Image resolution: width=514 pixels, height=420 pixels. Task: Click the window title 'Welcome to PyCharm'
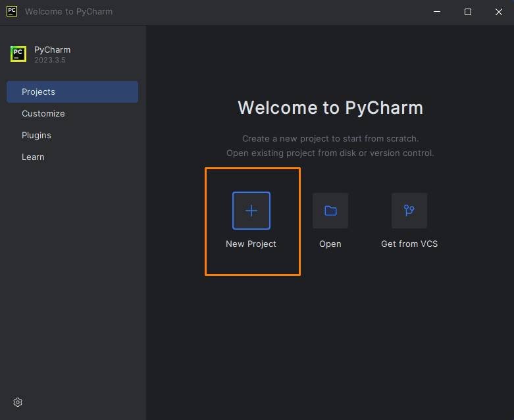tap(69, 11)
